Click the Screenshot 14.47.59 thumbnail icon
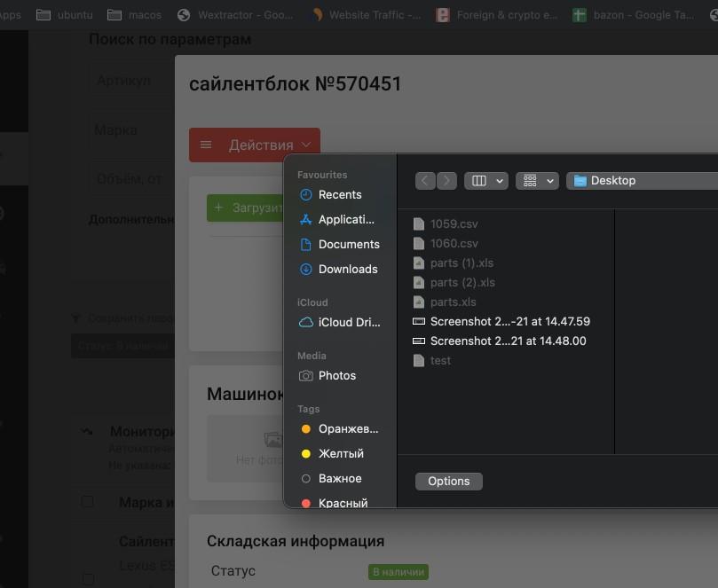 point(419,321)
